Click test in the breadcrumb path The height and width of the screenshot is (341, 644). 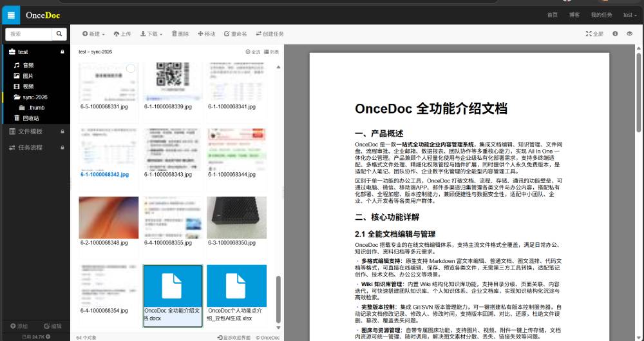82,52
